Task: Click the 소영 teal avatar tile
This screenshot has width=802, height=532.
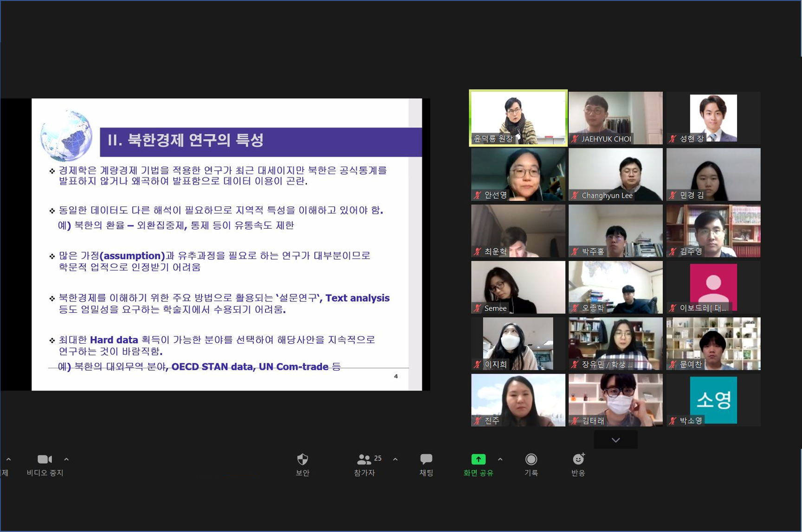Action: click(x=713, y=400)
